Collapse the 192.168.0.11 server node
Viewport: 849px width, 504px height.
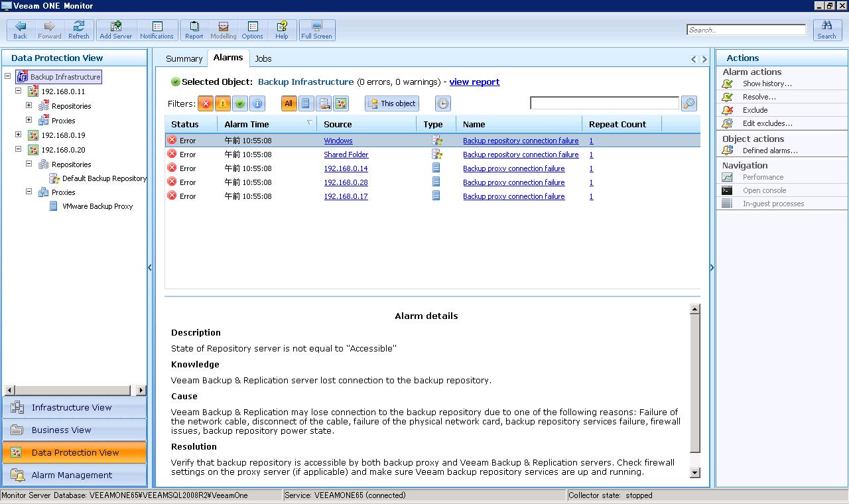tap(19, 91)
